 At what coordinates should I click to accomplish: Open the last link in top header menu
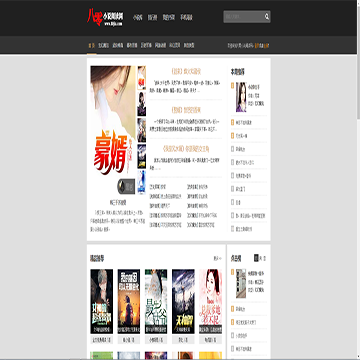click(186, 17)
